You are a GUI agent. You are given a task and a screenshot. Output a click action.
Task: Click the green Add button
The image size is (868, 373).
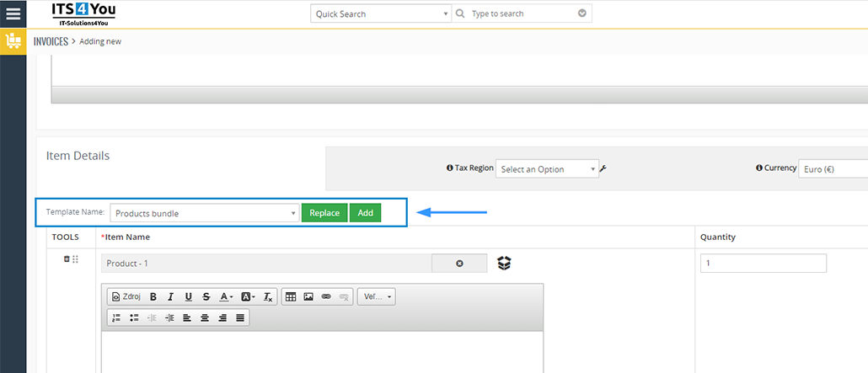coord(366,213)
